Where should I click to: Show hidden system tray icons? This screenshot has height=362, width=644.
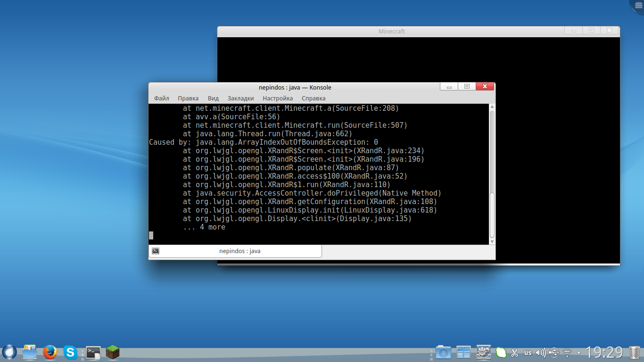point(578,353)
